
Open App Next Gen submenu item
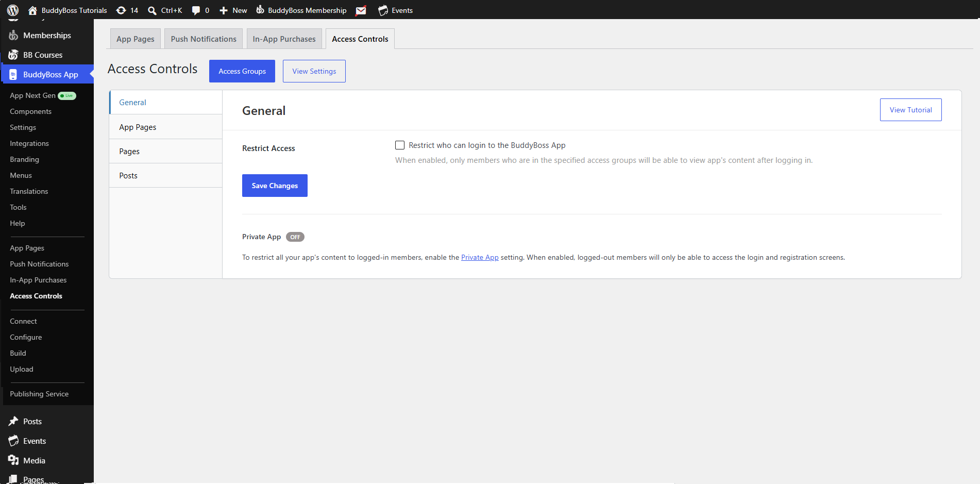pos(32,95)
